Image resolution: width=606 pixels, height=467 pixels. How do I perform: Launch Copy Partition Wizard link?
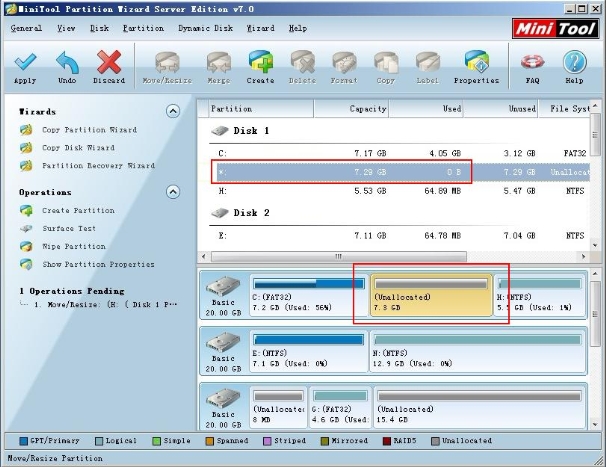[89, 130]
